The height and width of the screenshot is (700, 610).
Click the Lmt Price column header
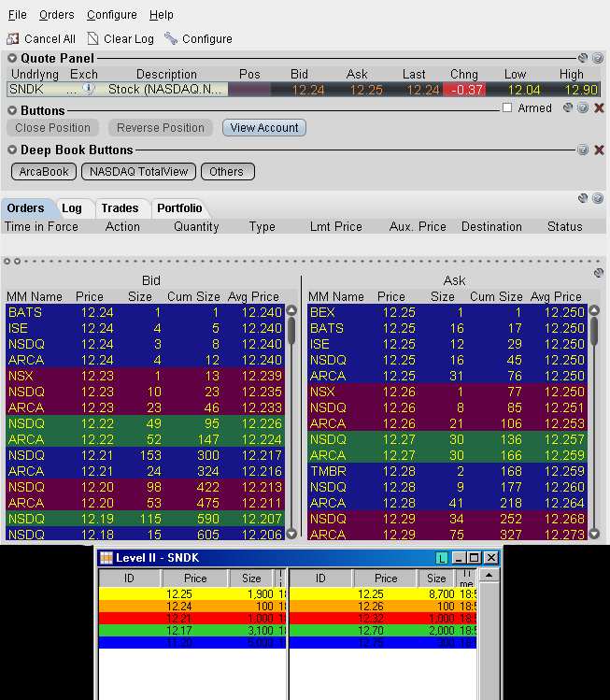(x=336, y=227)
